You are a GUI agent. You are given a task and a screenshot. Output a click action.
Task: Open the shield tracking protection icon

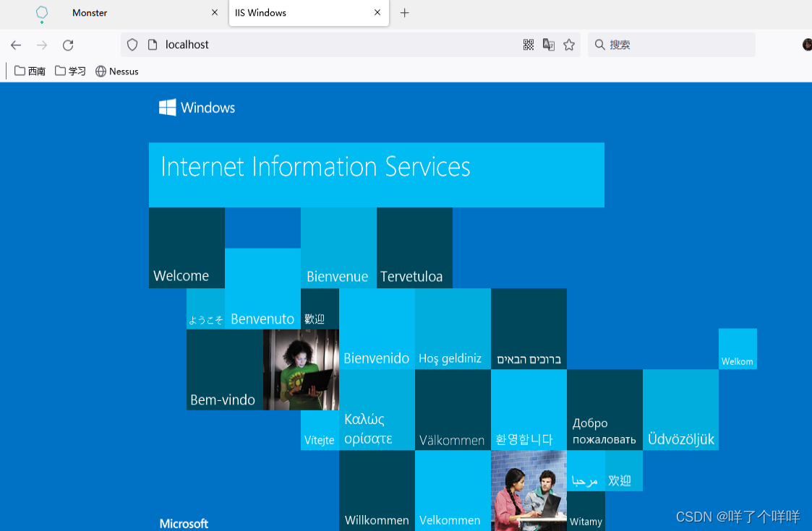132,45
